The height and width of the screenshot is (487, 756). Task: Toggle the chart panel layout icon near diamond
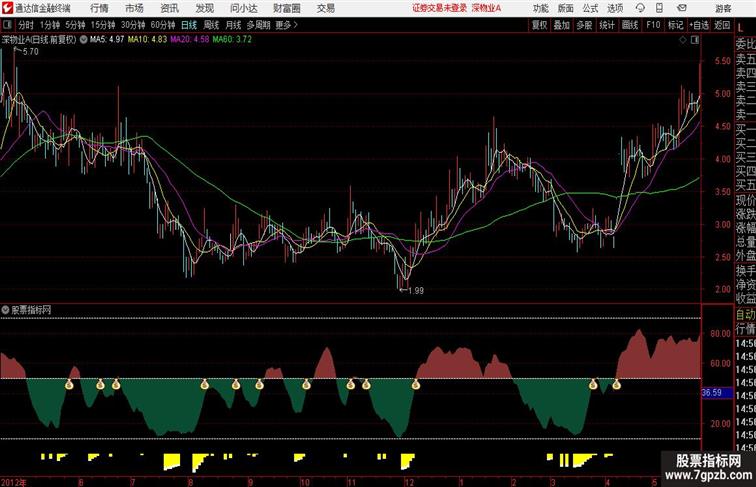(695, 40)
